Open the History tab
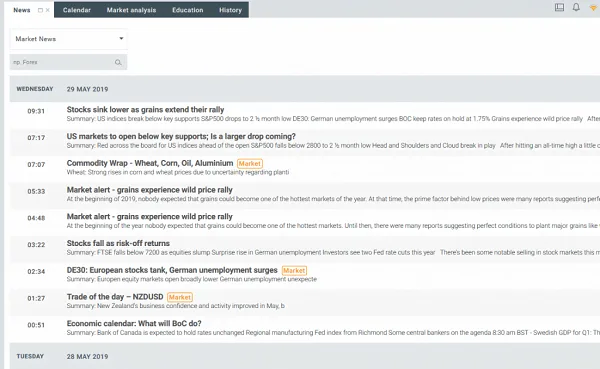The width and height of the screenshot is (600, 369). [230, 10]
